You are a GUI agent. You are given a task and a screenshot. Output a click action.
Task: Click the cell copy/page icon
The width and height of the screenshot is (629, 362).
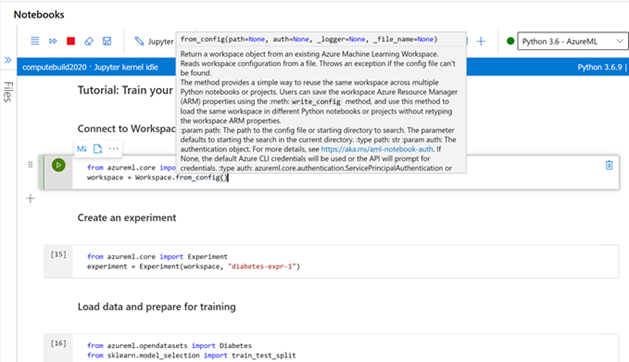(x=97, y=149)
